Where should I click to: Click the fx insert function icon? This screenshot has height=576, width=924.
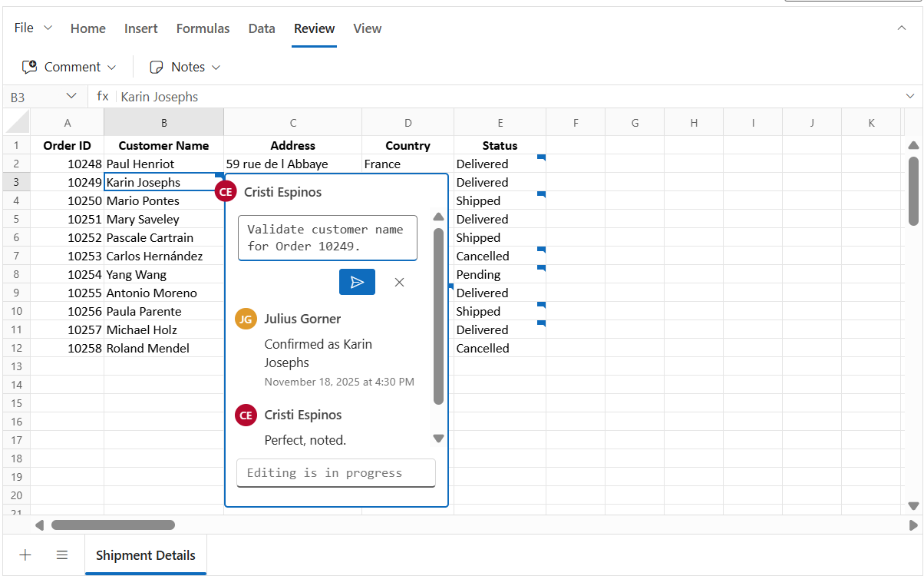point(103,96)
